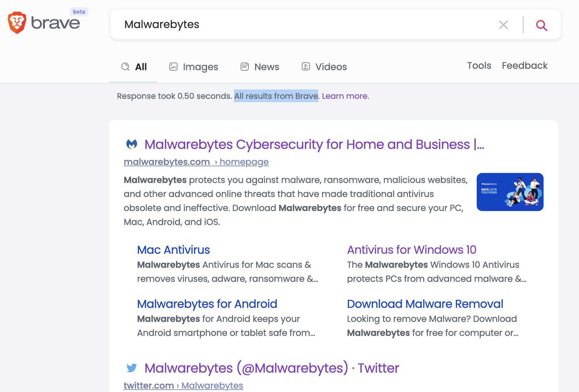
Task: Click the first result description paragraph
Action: point(296,201)
